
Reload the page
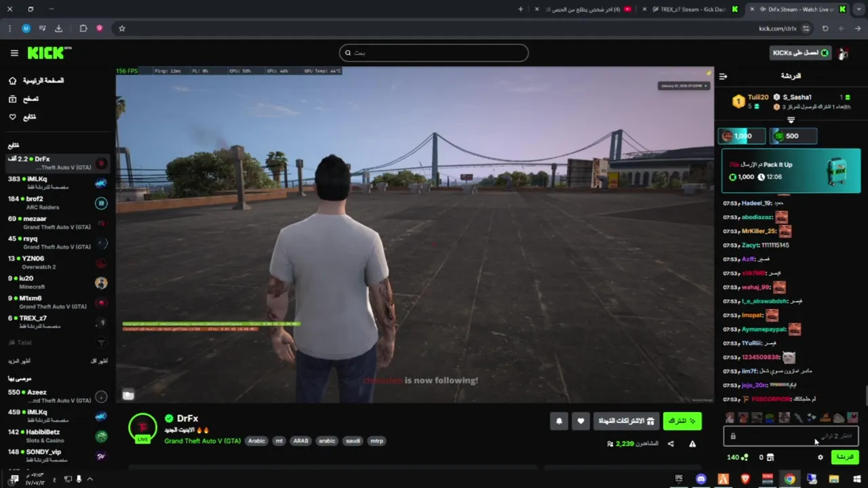(x=825, y=28)
